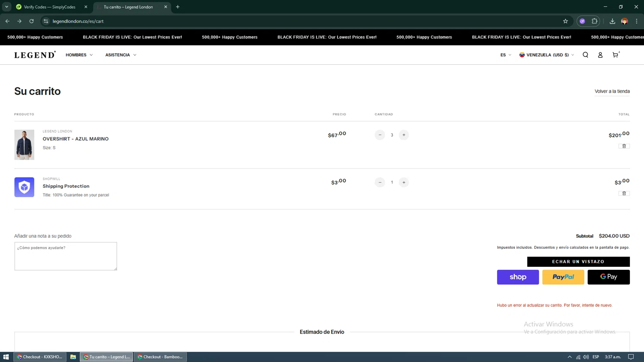This screenshot has height=362, width=644.
Task: Show hidden system tray icons
Action: [570, 357]
